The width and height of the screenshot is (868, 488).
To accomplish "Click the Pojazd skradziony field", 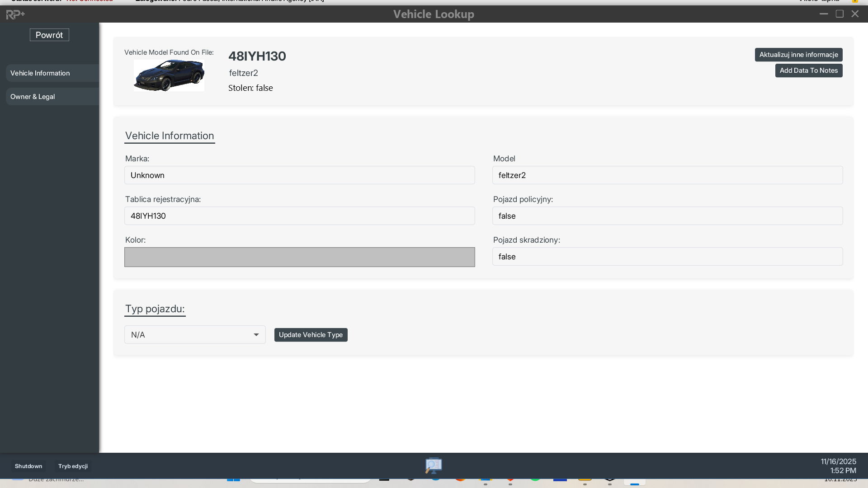I will (667, 257).
